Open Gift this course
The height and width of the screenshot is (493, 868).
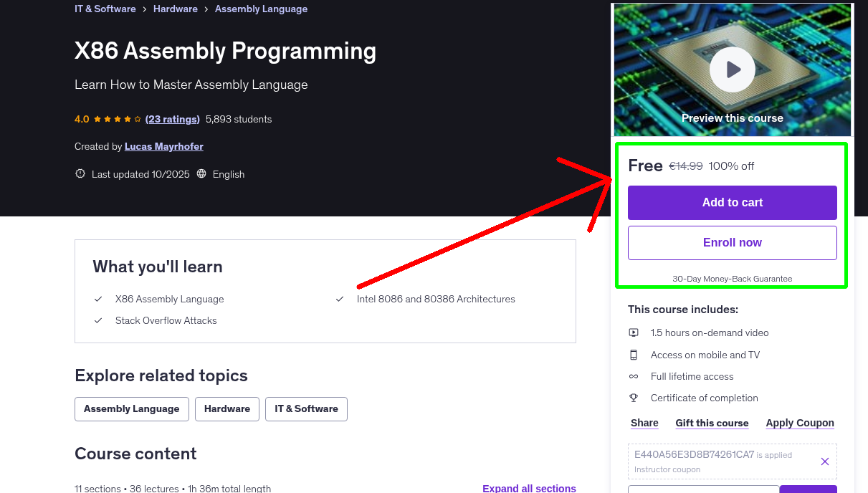[x=712, y=423]
